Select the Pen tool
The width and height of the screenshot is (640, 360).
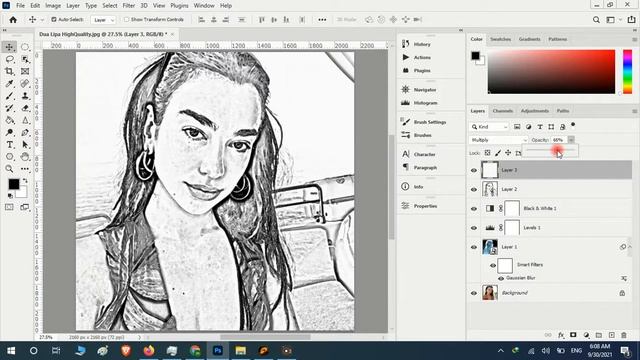tap(25, 133)
